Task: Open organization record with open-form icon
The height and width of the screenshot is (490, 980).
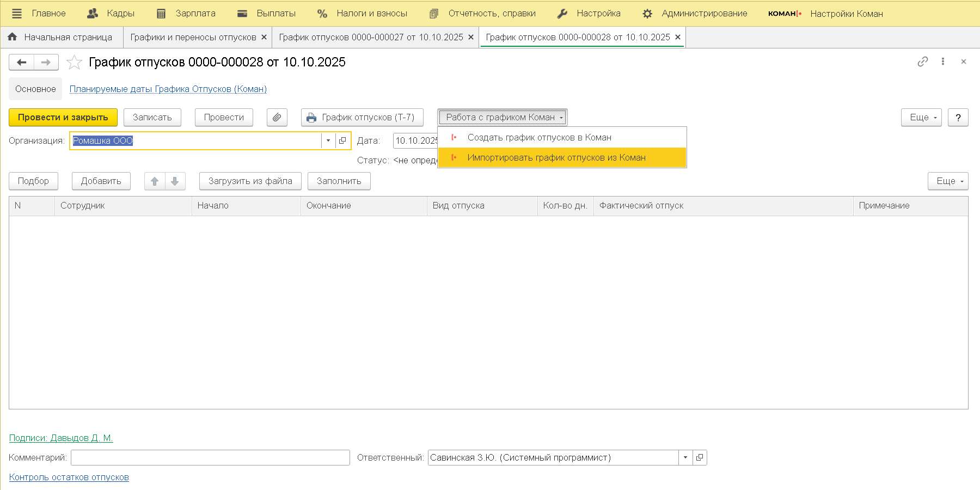Action: [x=342, y=141]
